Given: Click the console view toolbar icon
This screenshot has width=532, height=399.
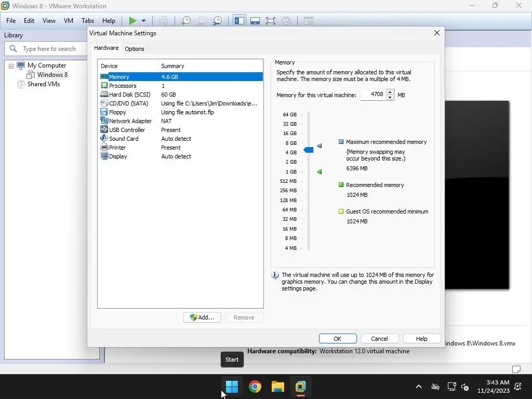Looking at the screenshot, I should tap(308, 21).
